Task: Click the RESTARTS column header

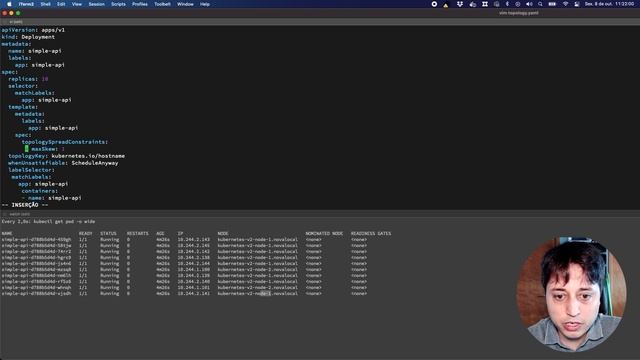Action: pos(138,233)
